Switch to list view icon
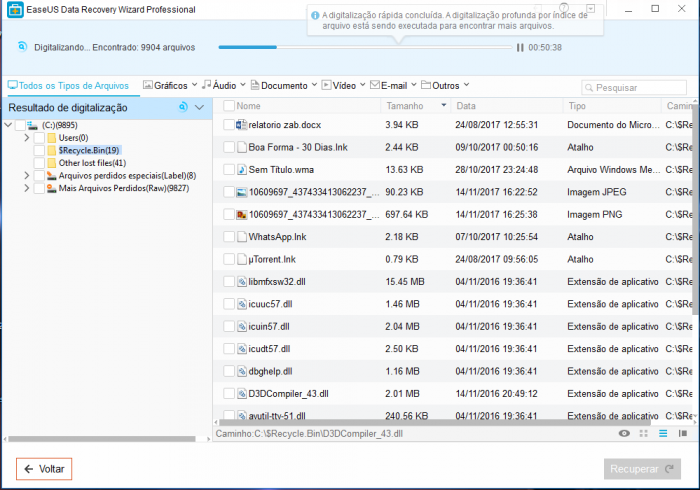Image resolution: width=700 pixels, height=490 pixels. point(663,433)
